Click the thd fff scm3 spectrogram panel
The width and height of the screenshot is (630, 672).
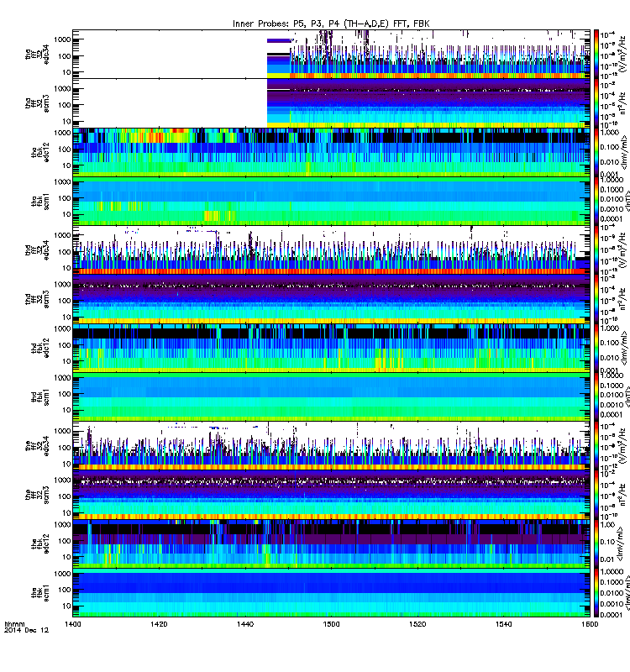(331, 299)
